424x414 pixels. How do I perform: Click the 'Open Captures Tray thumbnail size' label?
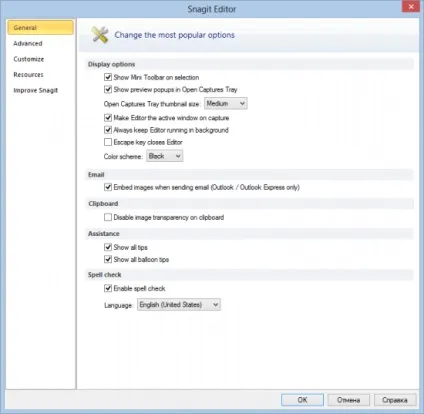pos(152,104)
